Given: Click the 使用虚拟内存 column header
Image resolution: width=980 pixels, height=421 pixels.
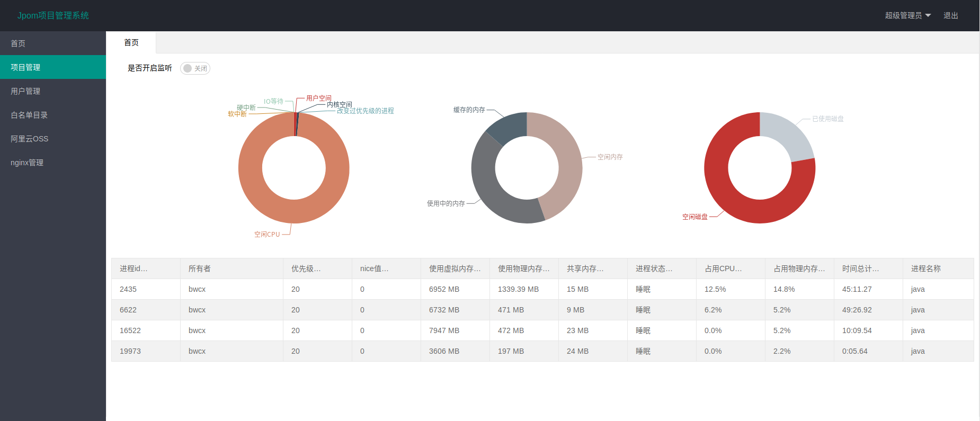Looking at the screenshot, I should click(x=455, y=268).
